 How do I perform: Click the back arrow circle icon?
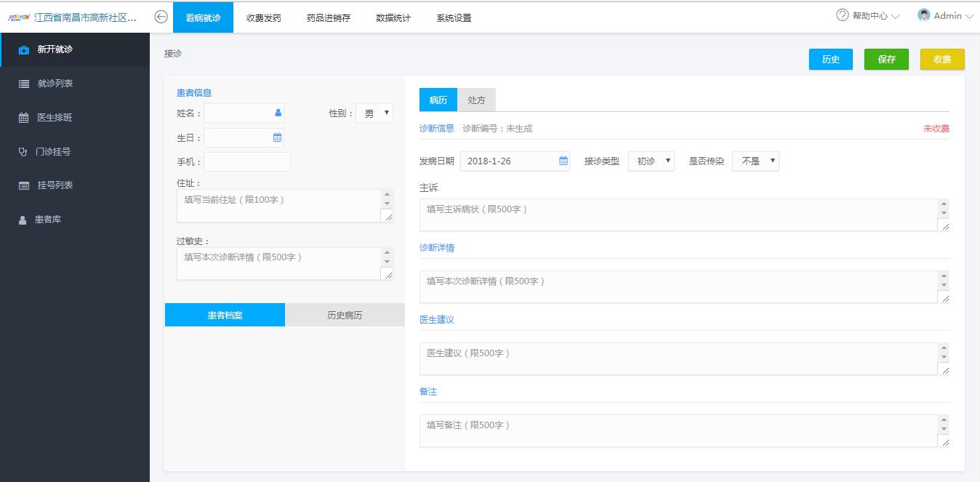coord(161,17)
